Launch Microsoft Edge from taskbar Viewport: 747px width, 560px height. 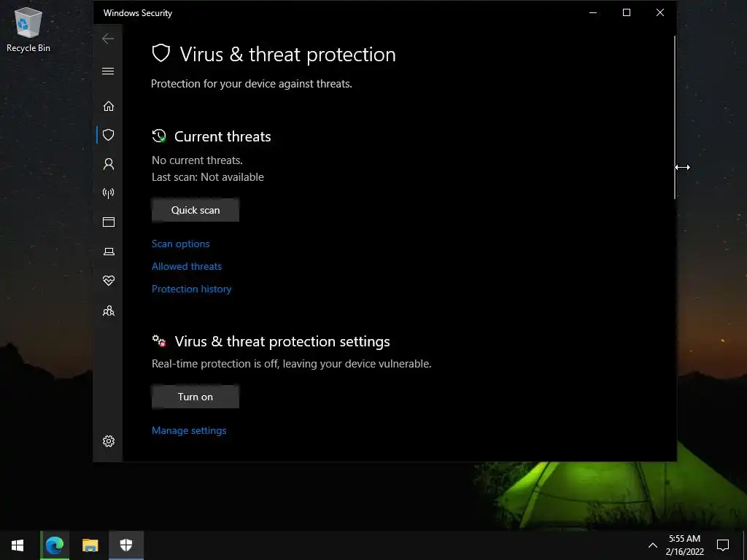[x=55, y=545]
